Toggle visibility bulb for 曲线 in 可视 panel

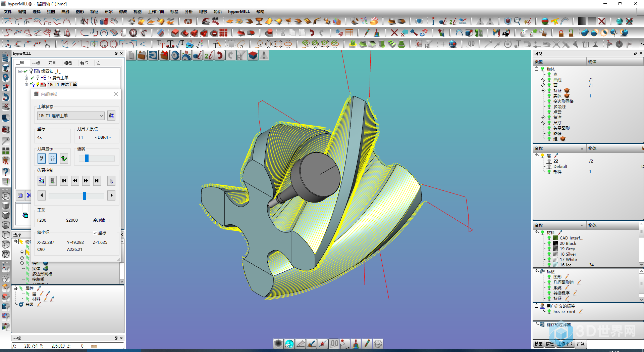point(549,80)
